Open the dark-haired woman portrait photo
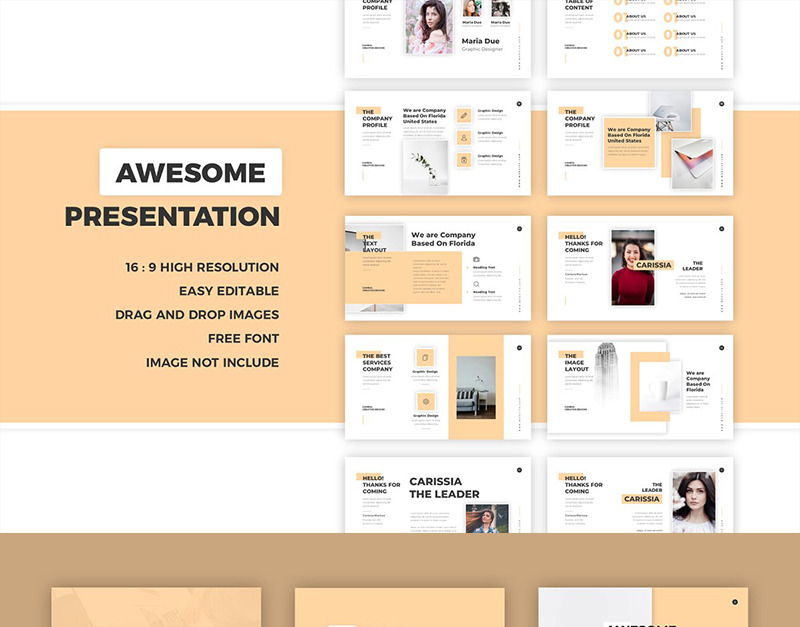 (x=694, y=502)
